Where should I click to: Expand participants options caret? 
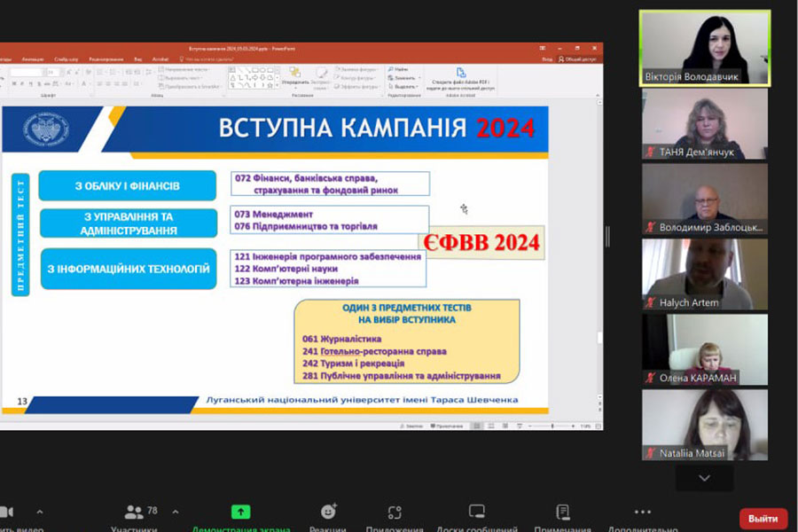(175, 512)
